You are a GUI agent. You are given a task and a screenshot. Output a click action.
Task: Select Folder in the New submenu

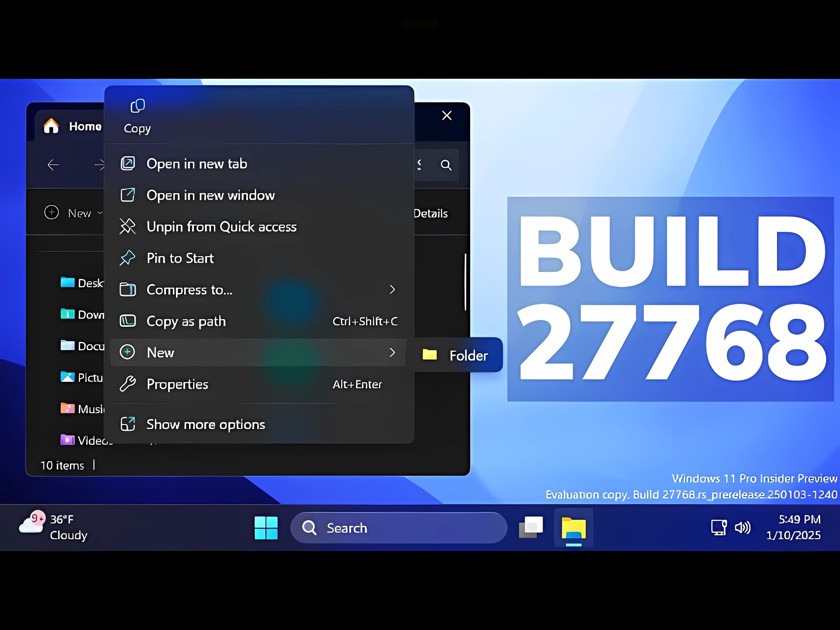456,355
